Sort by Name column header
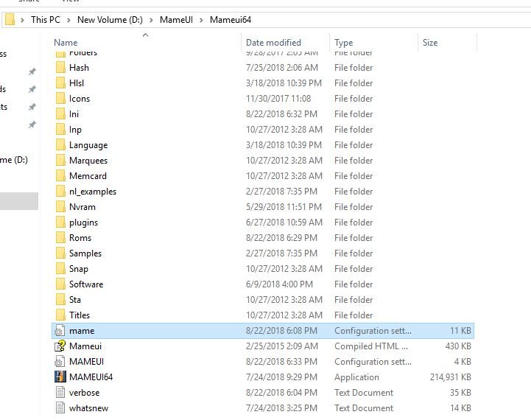The height and width of the screenshot is (420, 531). coord(66,43)
